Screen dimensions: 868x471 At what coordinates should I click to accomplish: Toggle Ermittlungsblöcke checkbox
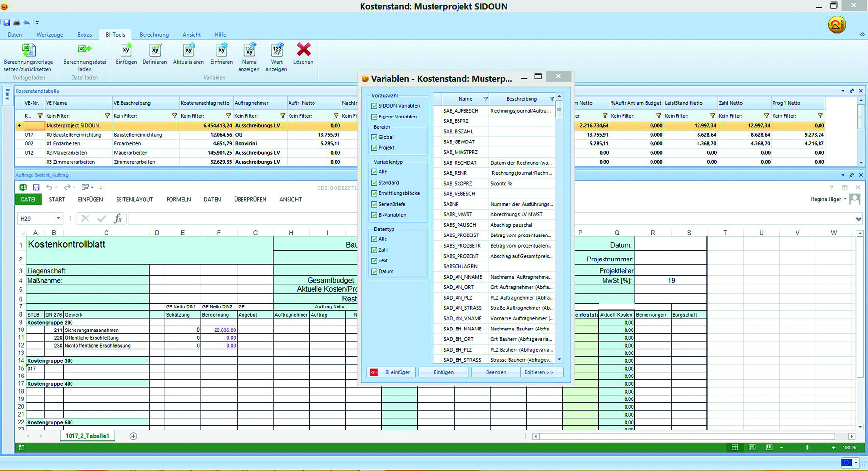pos(374,193)
